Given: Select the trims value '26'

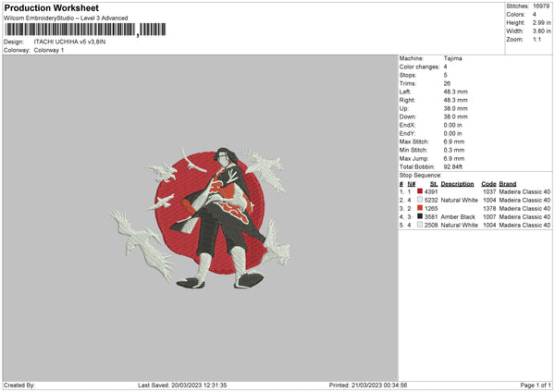Looking at the screenshot, I should [447, 83].
